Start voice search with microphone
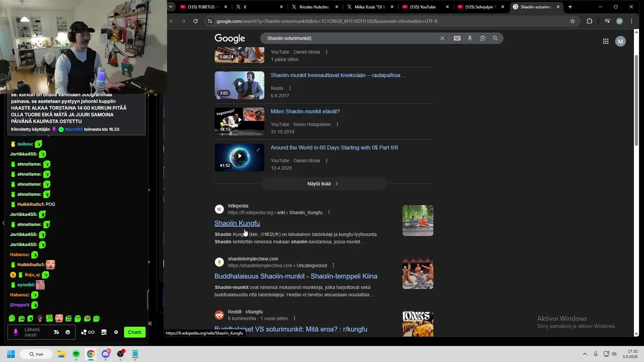This screenshot has width=644, height=362. click(470, 38)
